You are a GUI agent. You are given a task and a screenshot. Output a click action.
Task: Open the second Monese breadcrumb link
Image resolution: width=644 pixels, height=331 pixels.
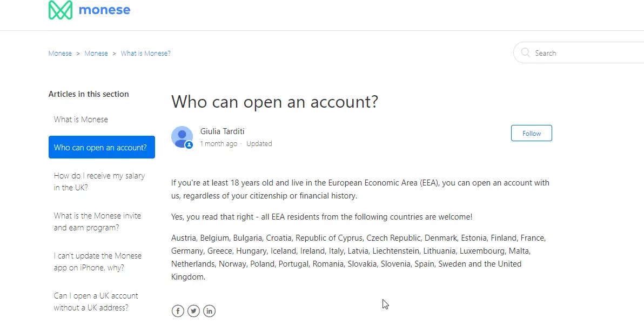[96, 54]
